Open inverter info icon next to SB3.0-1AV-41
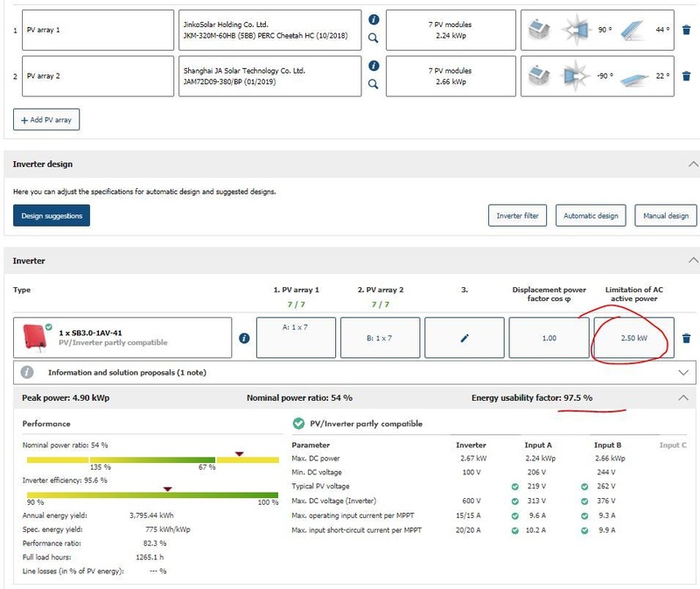The image size is (700, 589). click(244, 338)
